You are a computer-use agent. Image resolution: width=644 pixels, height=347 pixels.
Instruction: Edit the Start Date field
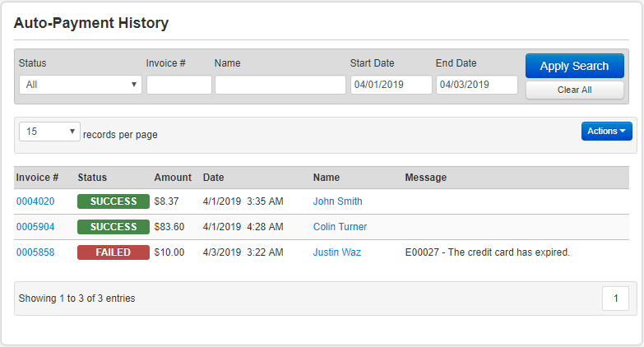point(391,85)
